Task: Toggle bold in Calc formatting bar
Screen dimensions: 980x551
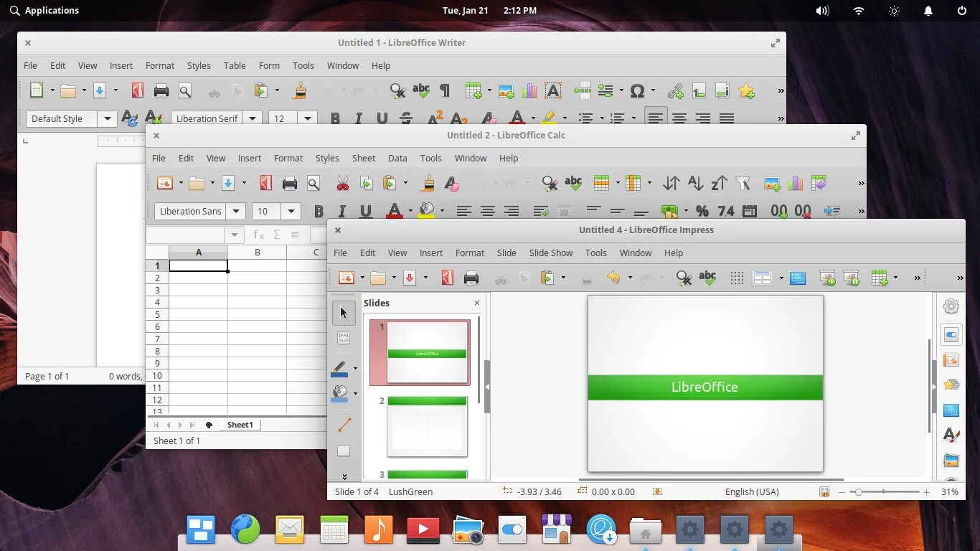Action: coord(319,211)
